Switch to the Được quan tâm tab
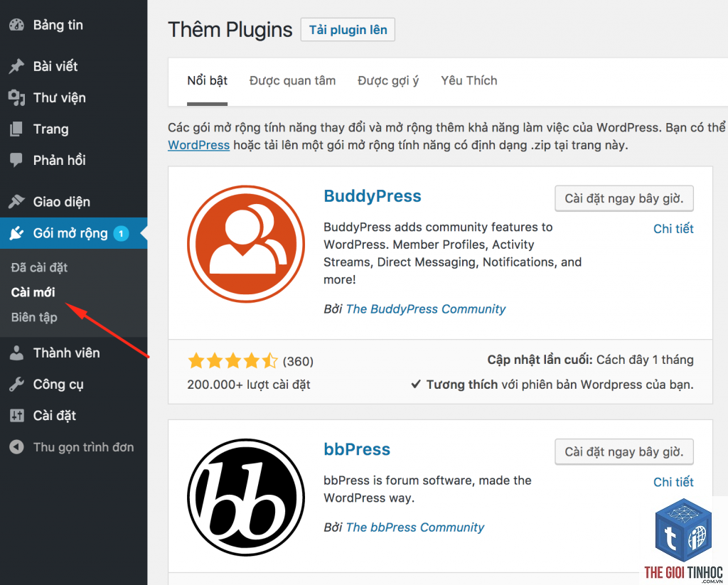Image resolution: width=728 pixels, height=585 pixels. click(x=292, y=81)
